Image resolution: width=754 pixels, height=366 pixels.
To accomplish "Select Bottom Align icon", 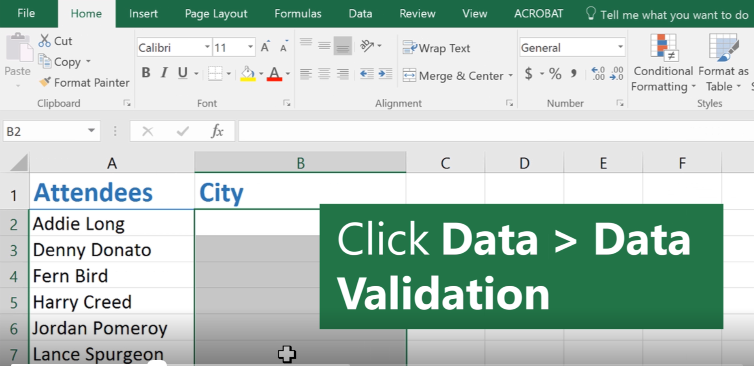I will pos(343,46).
